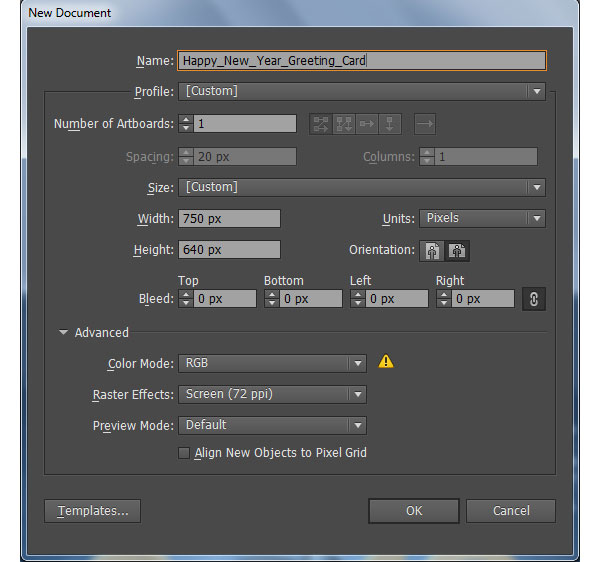The width and height of the screenshot is (600, 562).
Task: Open the Color Mode dropdown showing RGB
Action: pyautogui.click(x=272, y=363)
